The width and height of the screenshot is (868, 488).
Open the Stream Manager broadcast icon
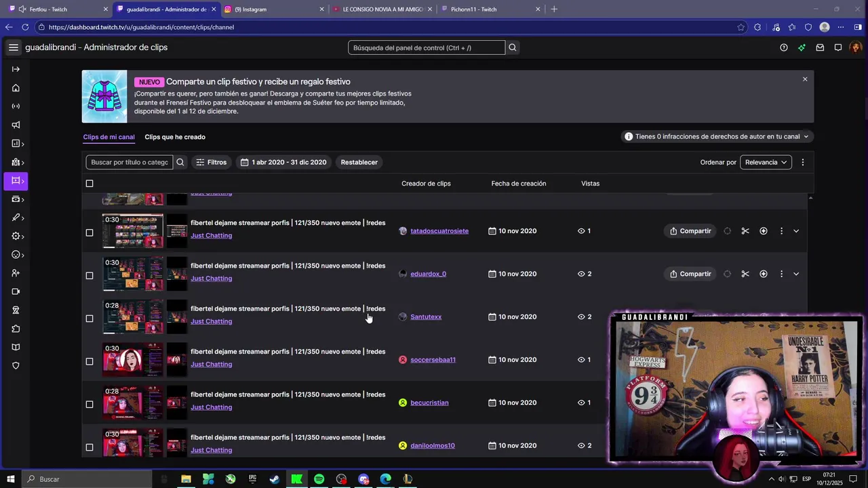click(x=16, y=106)
